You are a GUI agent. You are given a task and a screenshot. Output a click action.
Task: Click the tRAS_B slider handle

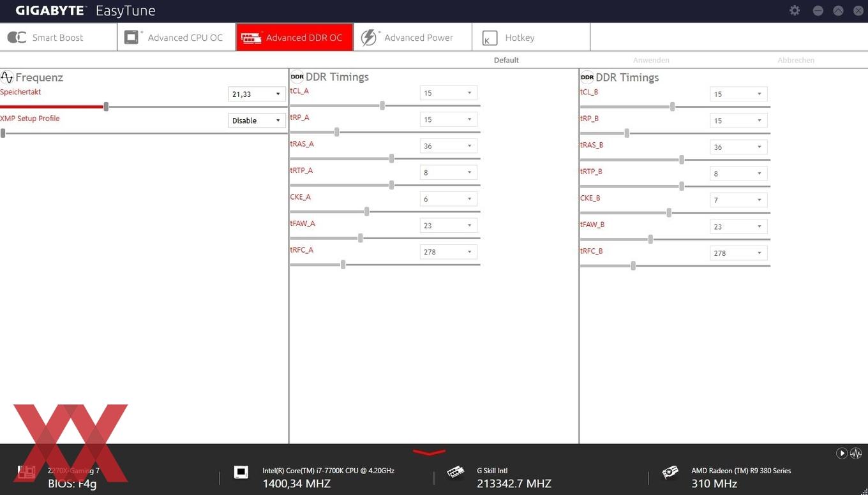click(x=682, y=159)
